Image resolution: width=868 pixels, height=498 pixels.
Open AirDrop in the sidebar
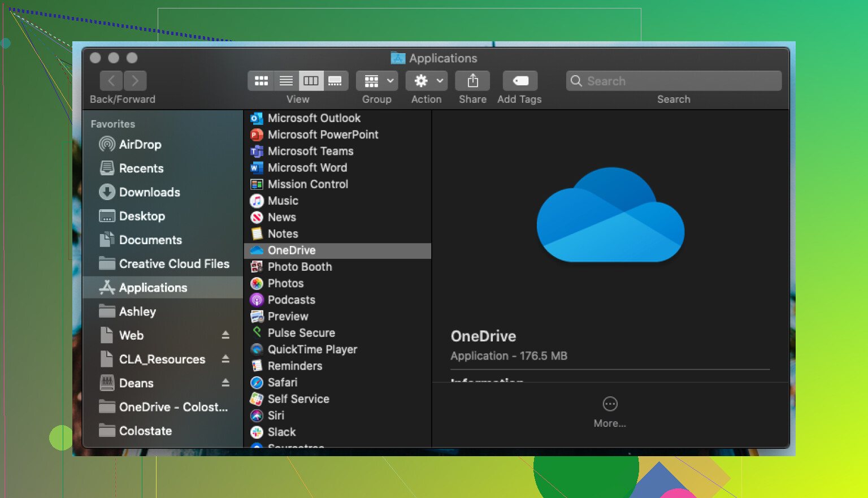coord(140,145)
